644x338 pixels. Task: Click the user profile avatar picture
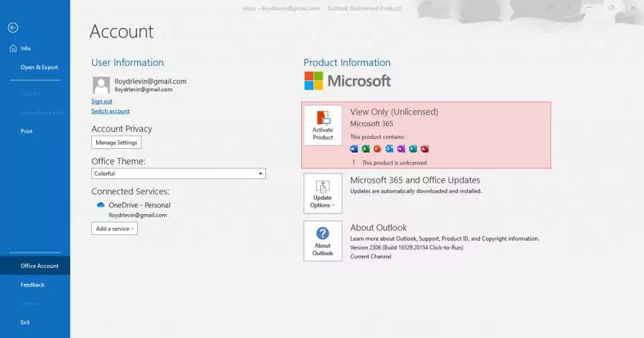pos(101,85)
